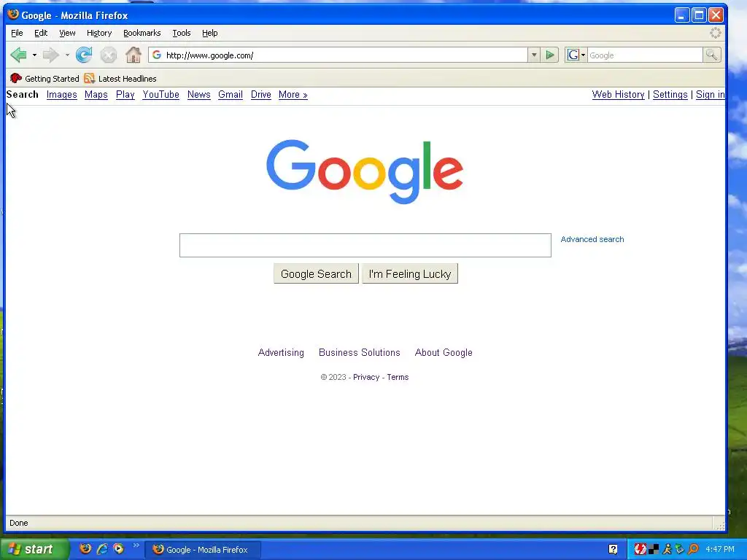This screenshot has height=560, width=747.
Task: Open the View menu
Action: (x=67, y=33)
